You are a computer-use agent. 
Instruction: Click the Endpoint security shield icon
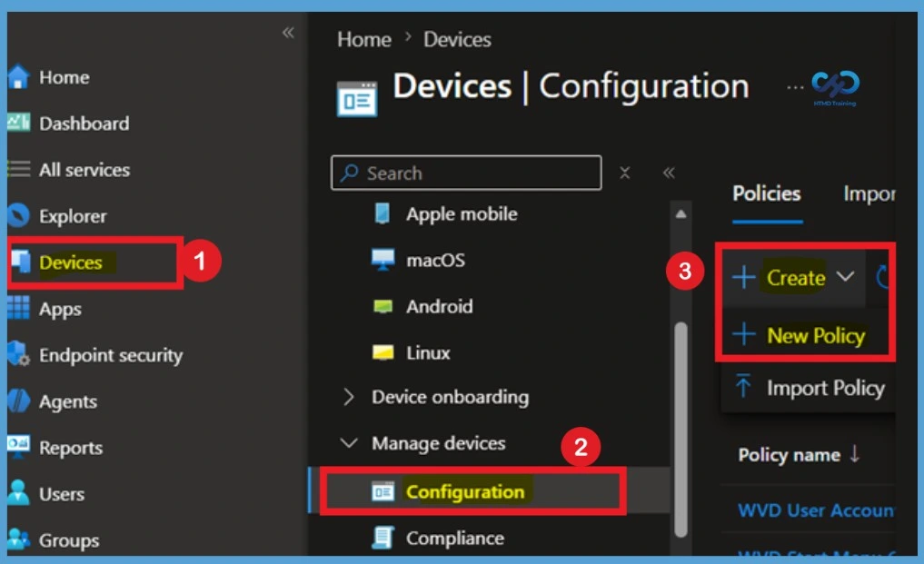pyautogui.click(x=18, y=353)
